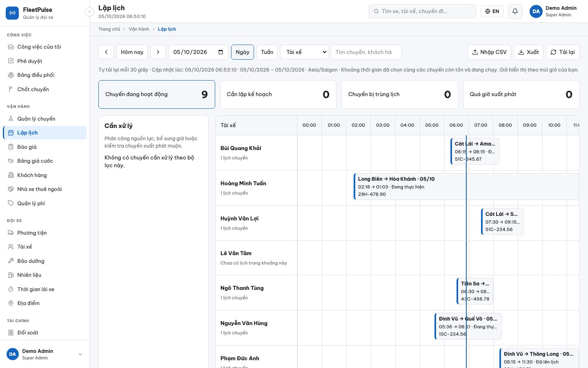The image size is (588, 368).
Task: Go to next day with right arrow
Action: tap(158, 52)
